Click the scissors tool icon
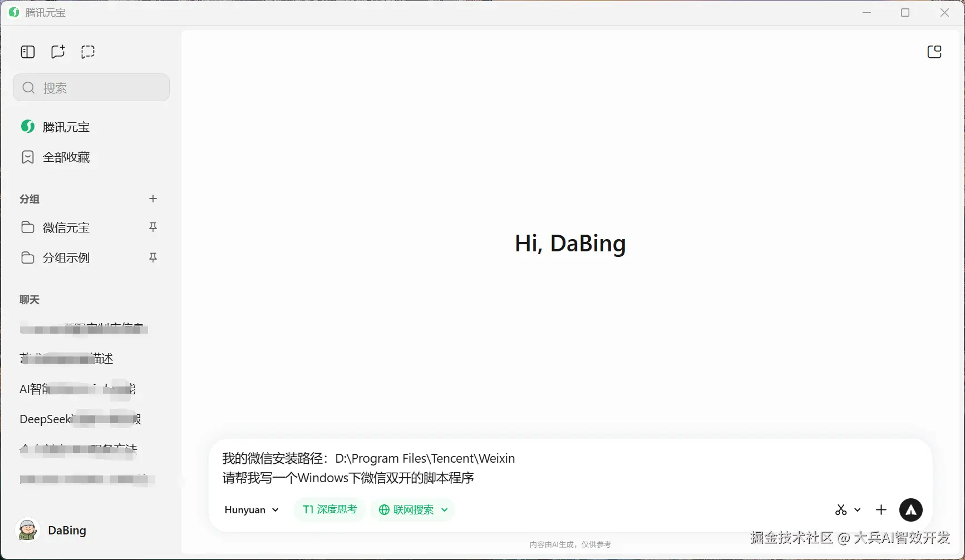This screenshot has width=965, height=560. 841,510
